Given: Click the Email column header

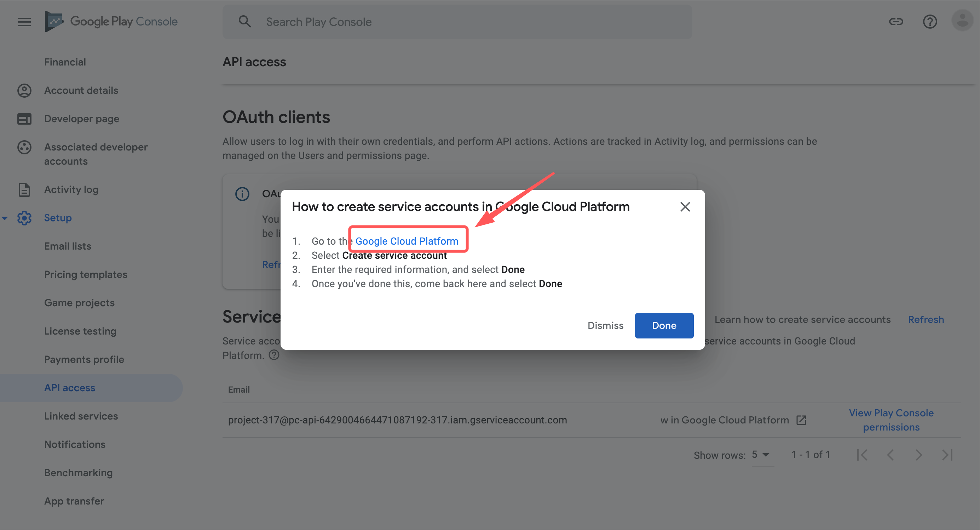Looking at the screenshot, I should (x=239, y=389).
